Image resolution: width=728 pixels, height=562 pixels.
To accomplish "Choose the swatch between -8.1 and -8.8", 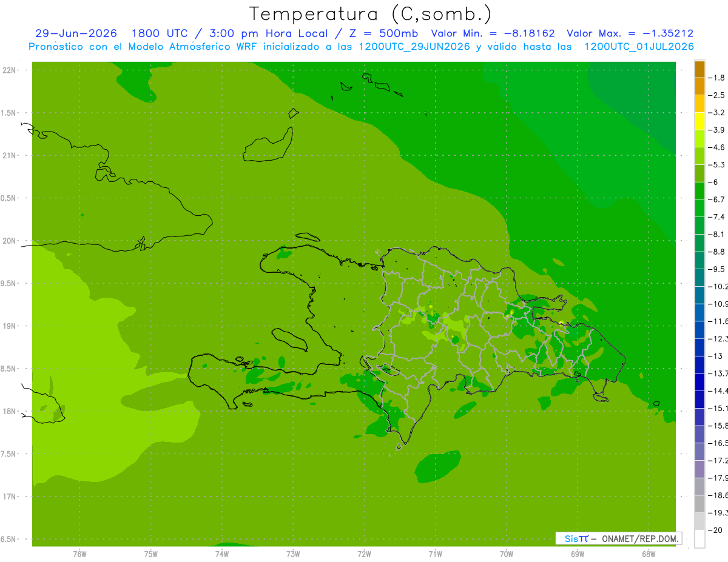I will [x=699, y=243].
